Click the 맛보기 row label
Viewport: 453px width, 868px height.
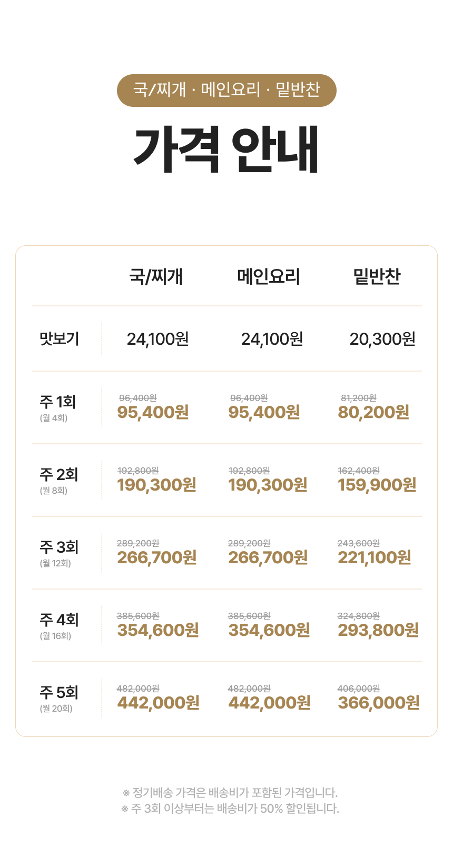(x=60, y=338)
